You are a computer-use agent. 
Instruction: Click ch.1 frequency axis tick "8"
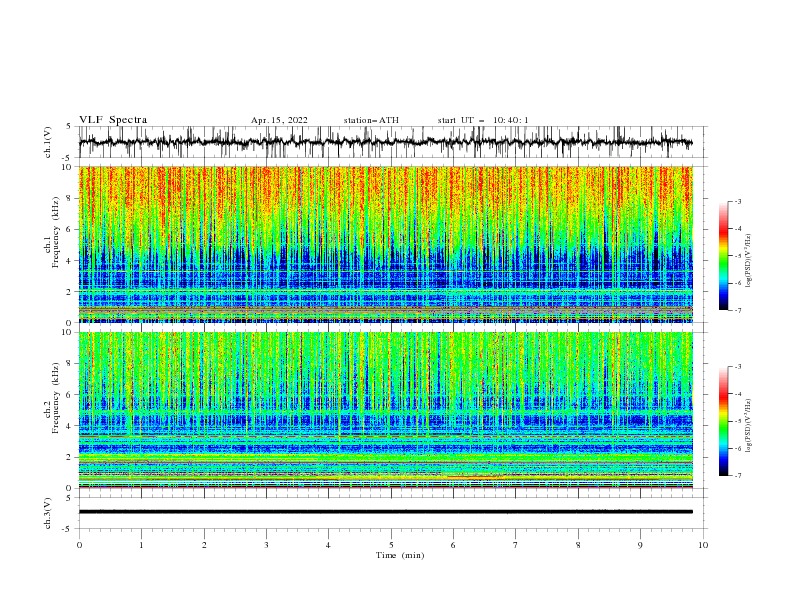click(x=69, y=198)
